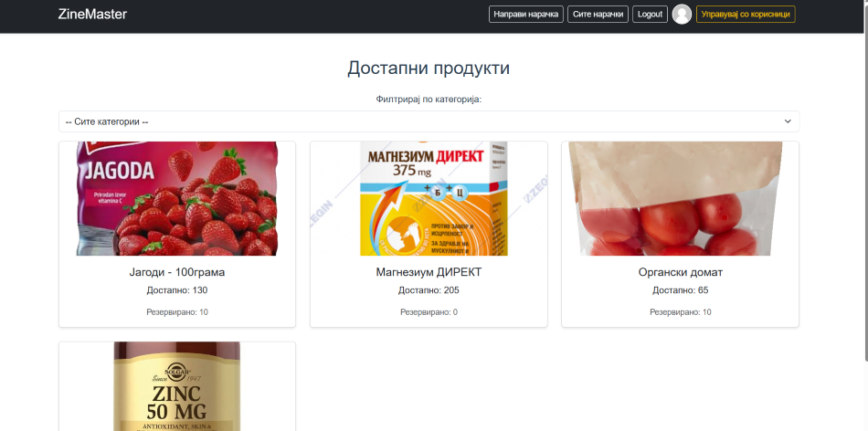
Task: Select the strawberry product image
Action: pyautogui.click(x=177, y=198)
